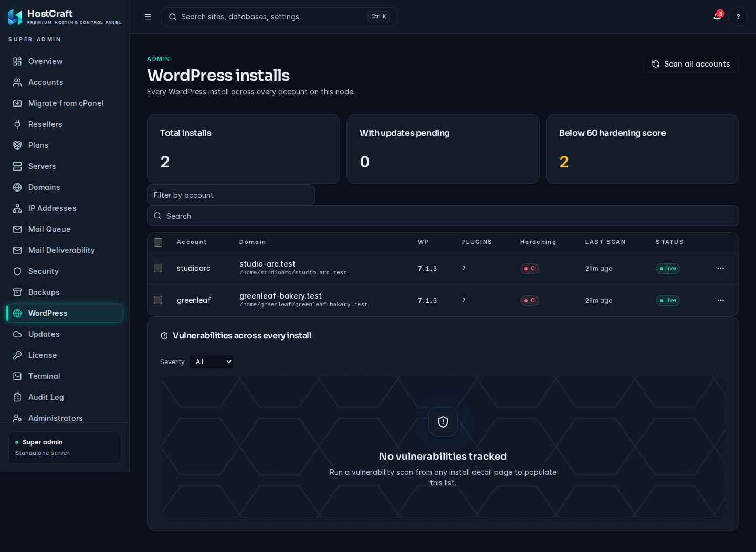Select the greenleaf row checkbox
756x552 pixels.
tap(158, 300)
